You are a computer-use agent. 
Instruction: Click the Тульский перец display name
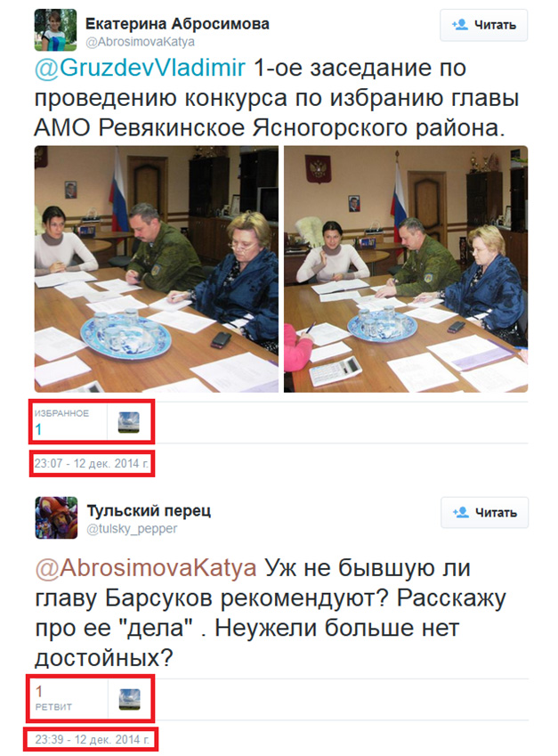pos(149,510)
